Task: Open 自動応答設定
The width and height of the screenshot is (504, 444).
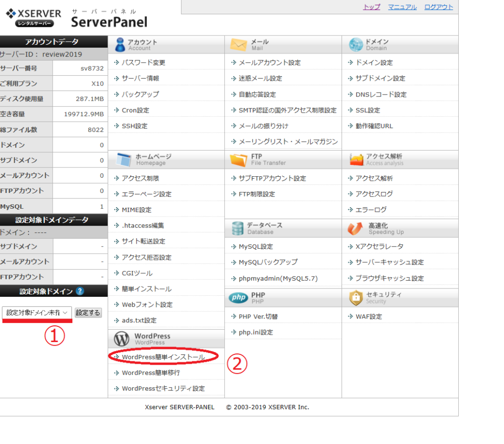Action: click(x=257, y=95)
